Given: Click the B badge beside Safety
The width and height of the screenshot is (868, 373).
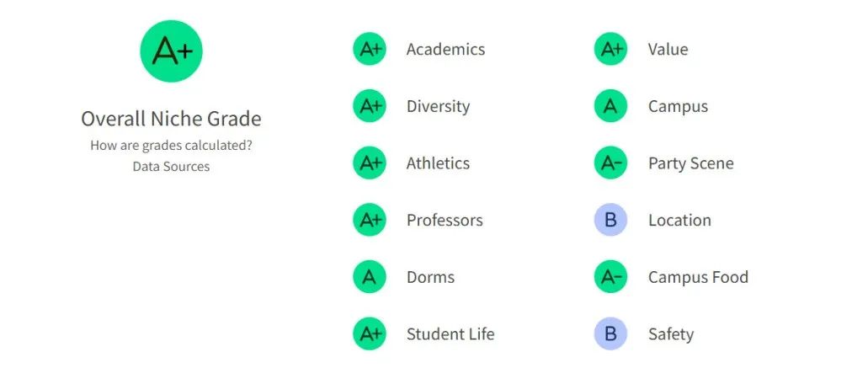Looking at the screenshot, I should tap(610, 333).
